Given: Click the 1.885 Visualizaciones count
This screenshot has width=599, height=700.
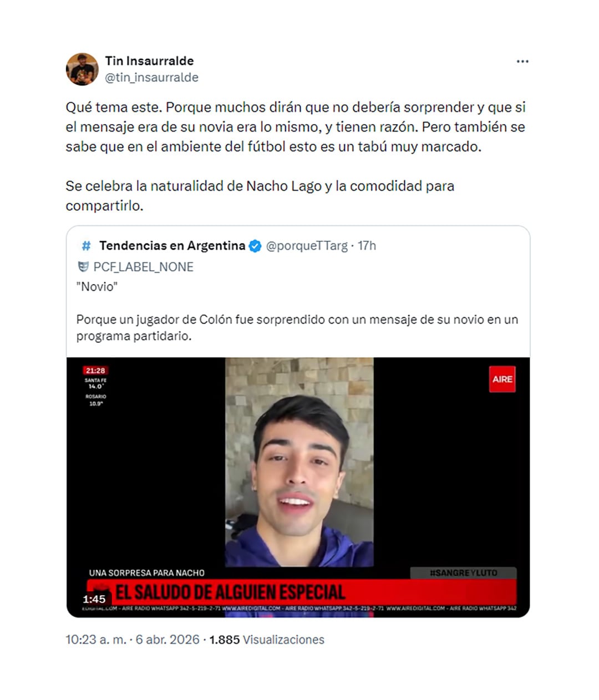Looking at the screenshot, I should 267,640.
